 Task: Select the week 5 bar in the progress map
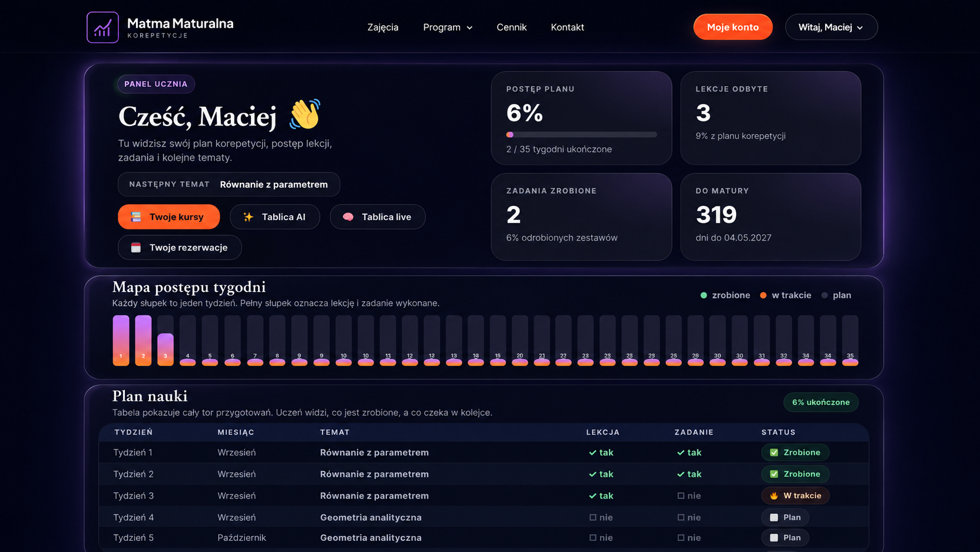[210, 340]
